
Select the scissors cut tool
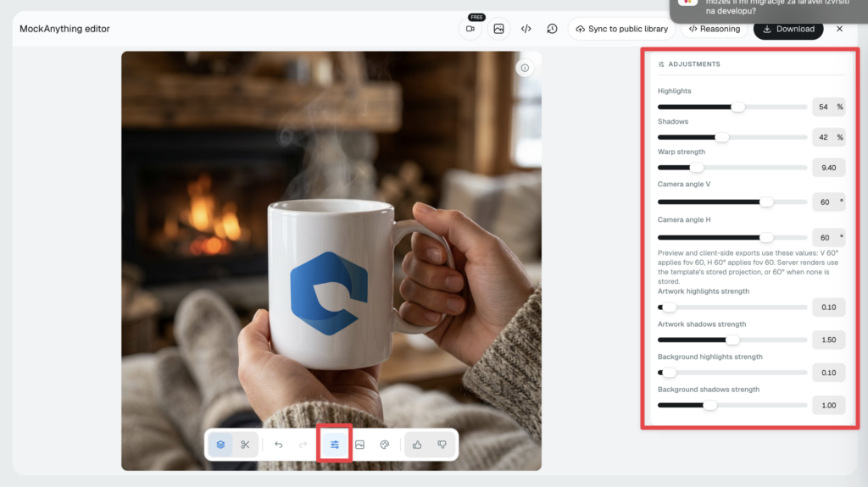(x=245, y=445)
